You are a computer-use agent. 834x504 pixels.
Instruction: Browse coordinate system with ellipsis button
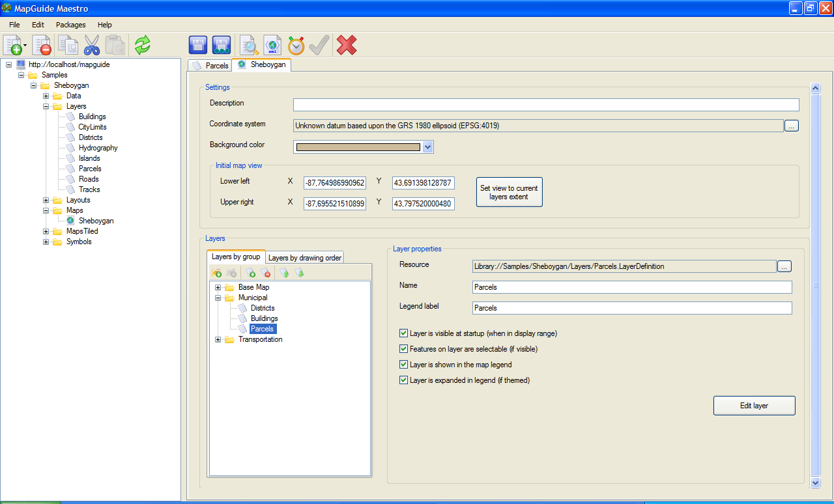[792, 126]
